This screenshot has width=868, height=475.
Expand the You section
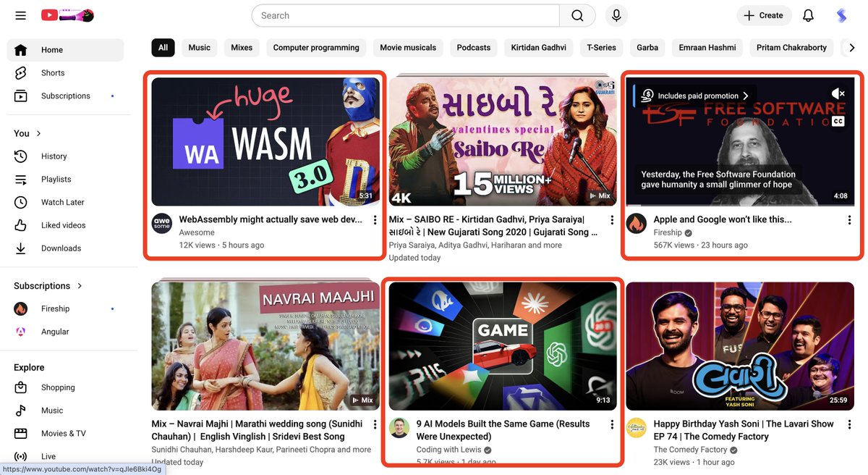(28, 133)
